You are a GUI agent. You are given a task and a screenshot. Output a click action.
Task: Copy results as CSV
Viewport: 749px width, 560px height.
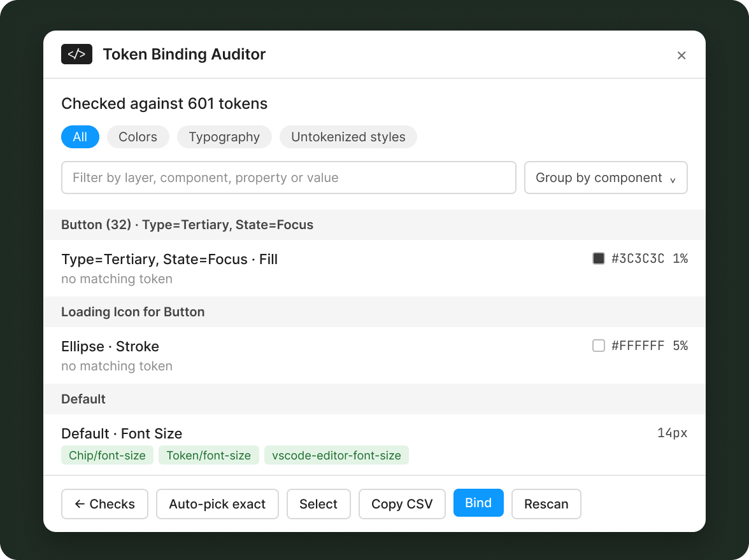pyautogui.click(x=403, y=503)
